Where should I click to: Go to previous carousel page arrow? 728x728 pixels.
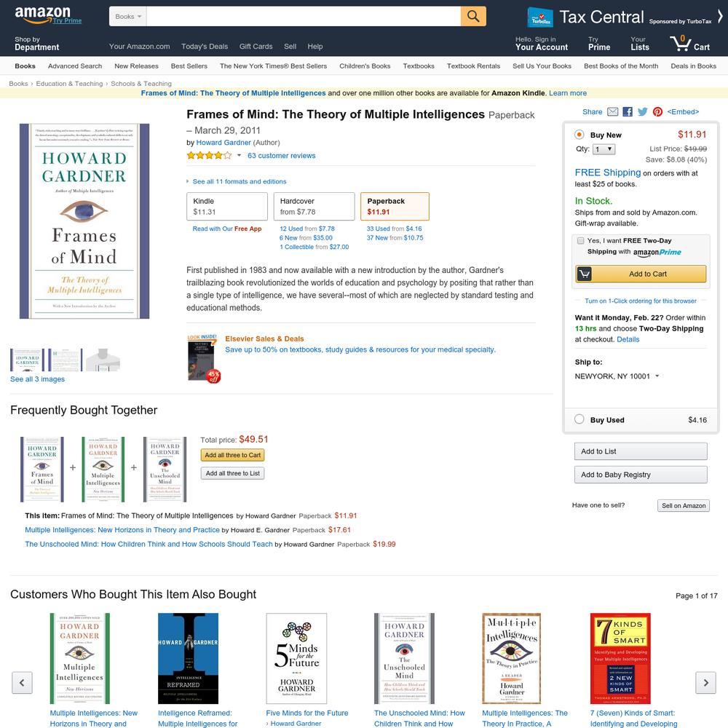tap(22, 683)
